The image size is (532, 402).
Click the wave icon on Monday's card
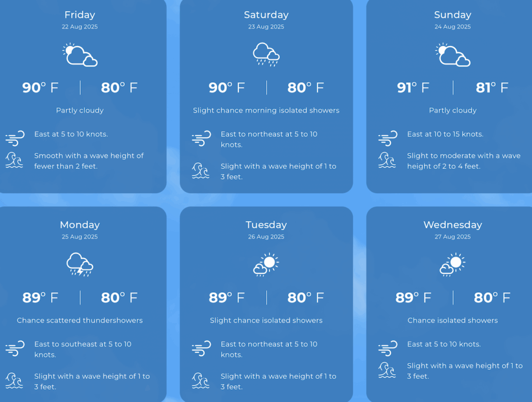tap(15, 381)
